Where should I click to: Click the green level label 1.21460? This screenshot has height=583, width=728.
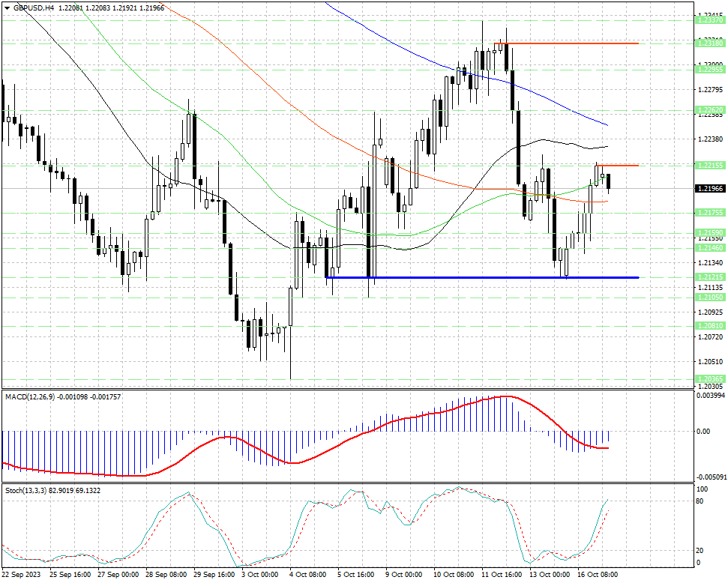click(710, 248)
